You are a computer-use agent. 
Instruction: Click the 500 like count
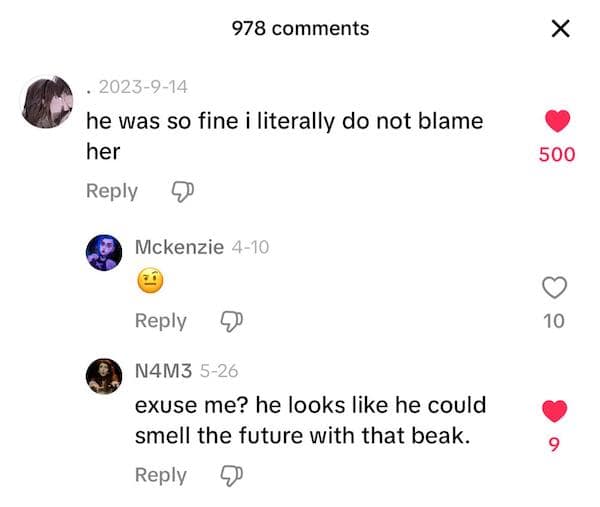[x=557, y=155]
